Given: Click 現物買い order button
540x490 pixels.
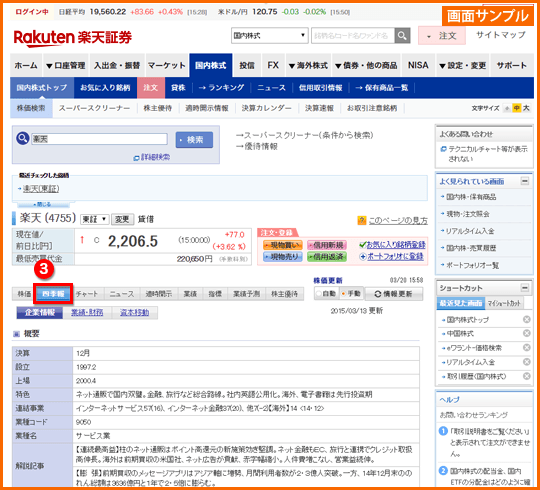Looking at the screenshot, I should coord(283,245).
